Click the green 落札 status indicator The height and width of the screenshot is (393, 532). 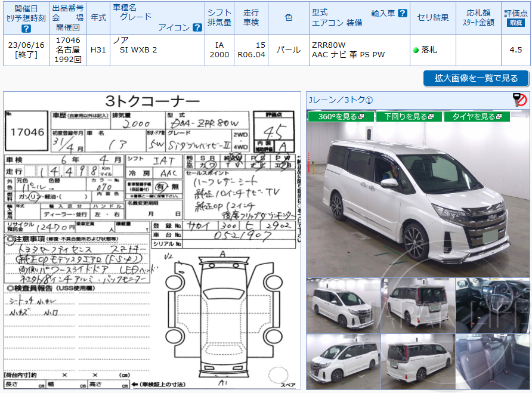tap(416, 51)
